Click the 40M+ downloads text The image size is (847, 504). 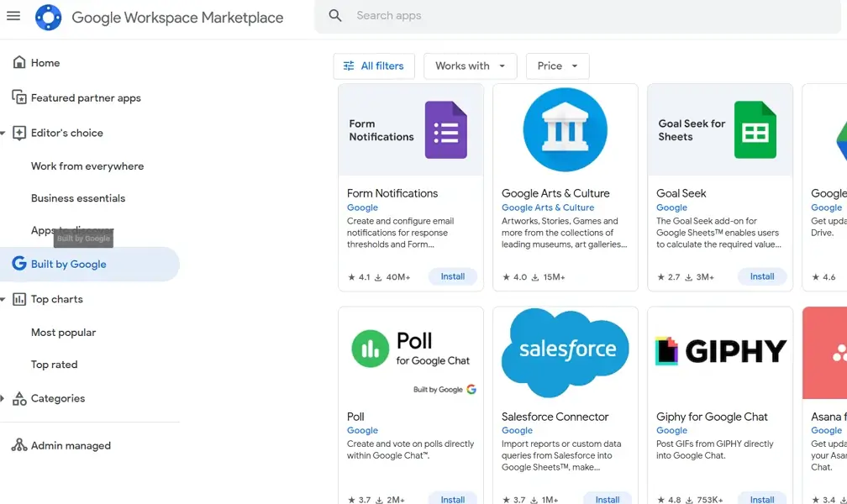pos(398,277)
